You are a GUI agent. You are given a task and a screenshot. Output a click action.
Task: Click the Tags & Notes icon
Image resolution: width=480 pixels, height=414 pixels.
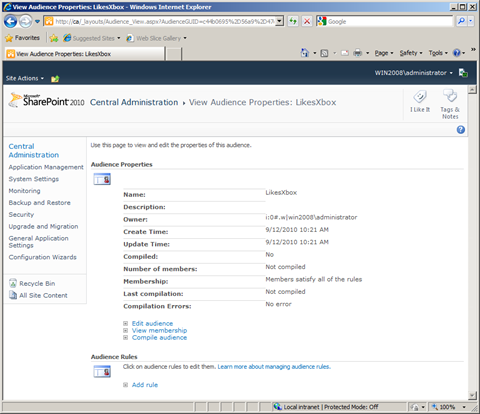(x=450, y=104)
